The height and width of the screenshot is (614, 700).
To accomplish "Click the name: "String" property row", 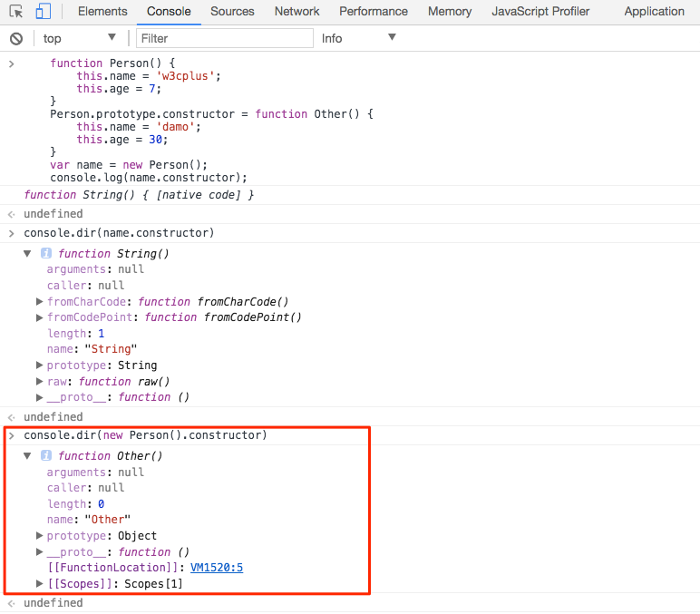I will pyautogui.click(x=92, y=349).
